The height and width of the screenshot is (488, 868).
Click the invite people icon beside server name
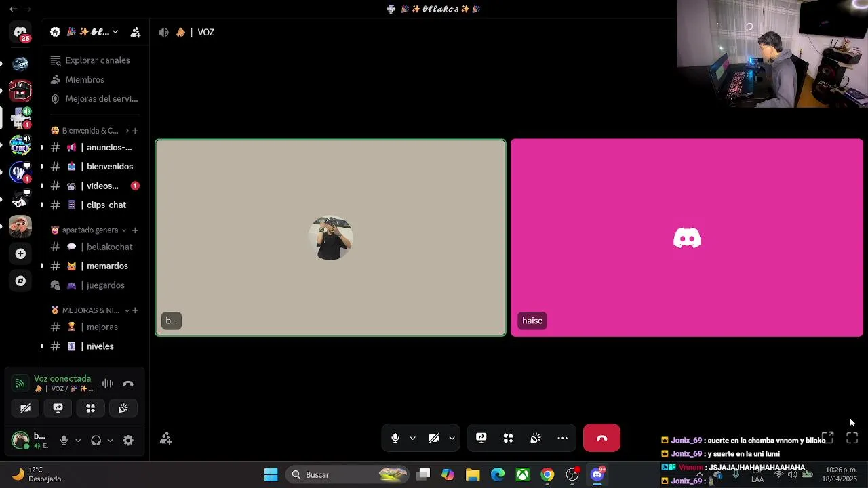pos(136,32)
